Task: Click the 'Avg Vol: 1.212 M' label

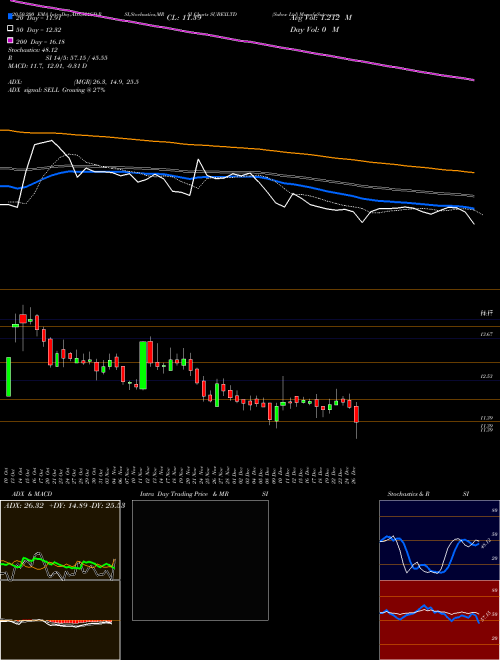Action: (321, 18)
